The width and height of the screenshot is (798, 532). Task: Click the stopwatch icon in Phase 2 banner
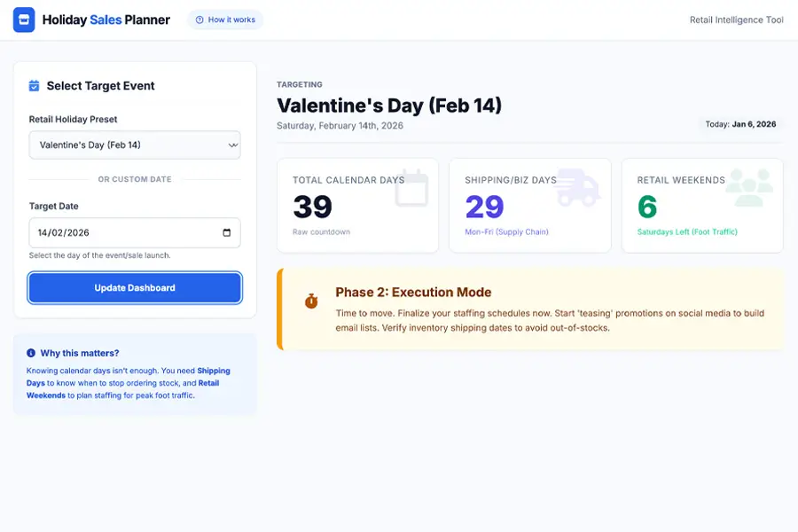pyautogui.click(x=311, y=301)
